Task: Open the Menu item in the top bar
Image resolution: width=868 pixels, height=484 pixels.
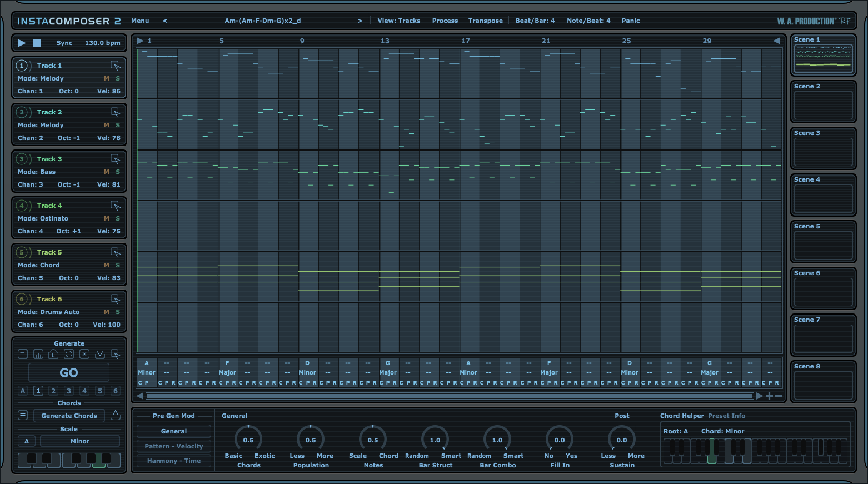Action: (x=140, y=21)
